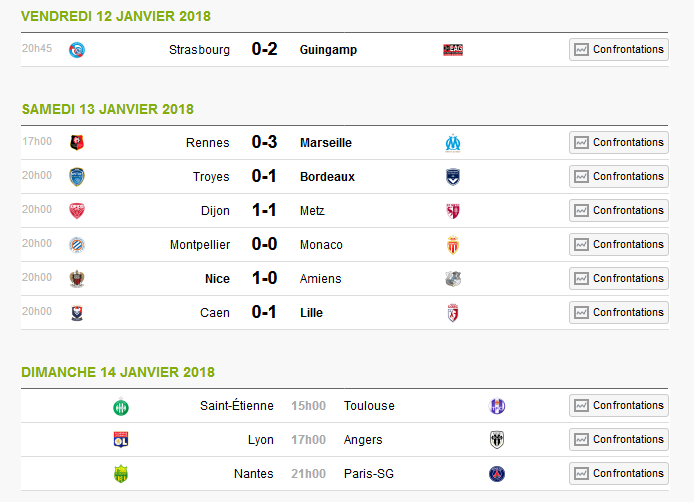Screen dimensions: 694x502
Task: Open Confrontations for Lyon vs Angers
Action: point(619,439)
